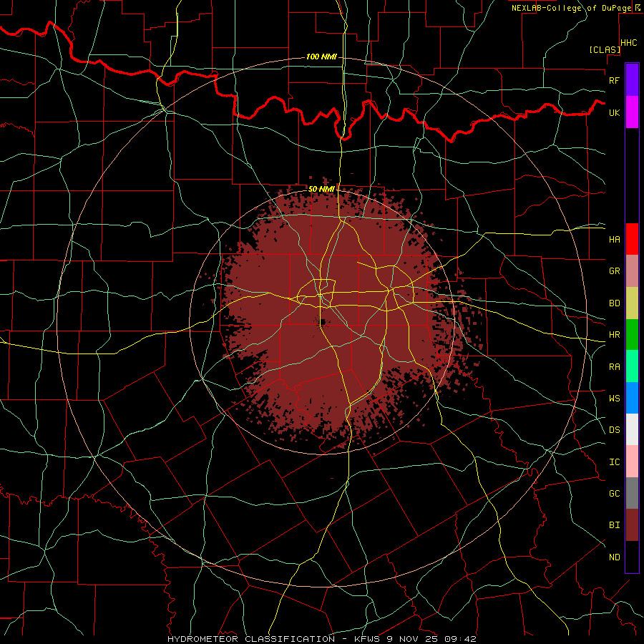
Task: Click the HHC product label
Action: click(628, 43)
